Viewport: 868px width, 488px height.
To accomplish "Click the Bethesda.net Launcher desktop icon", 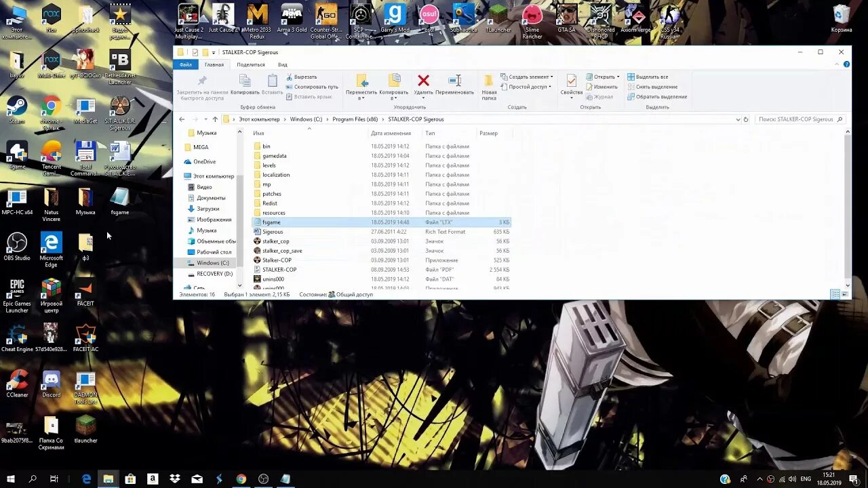I will tap(120, 68).
